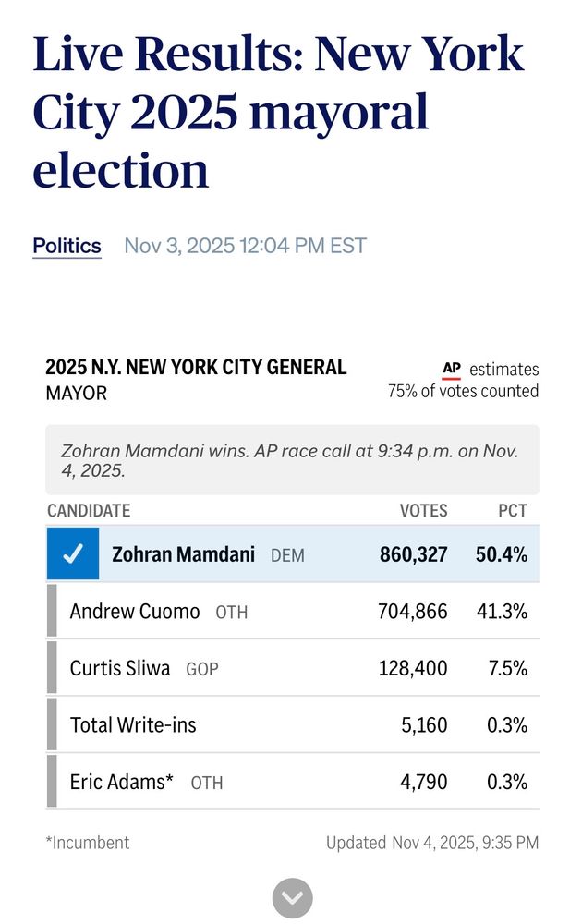
Task: Click the 75% of votes counted text
Action: [x=463, y=392]
